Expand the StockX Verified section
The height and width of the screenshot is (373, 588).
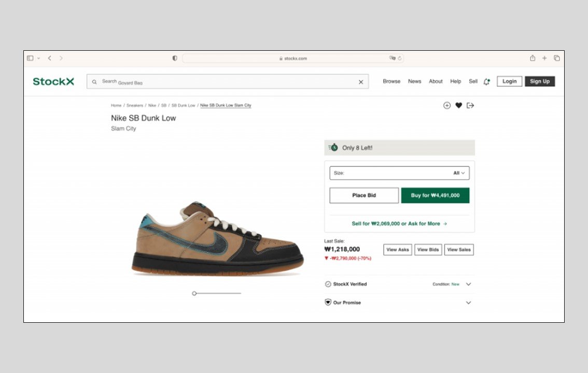tap(468, 284)
